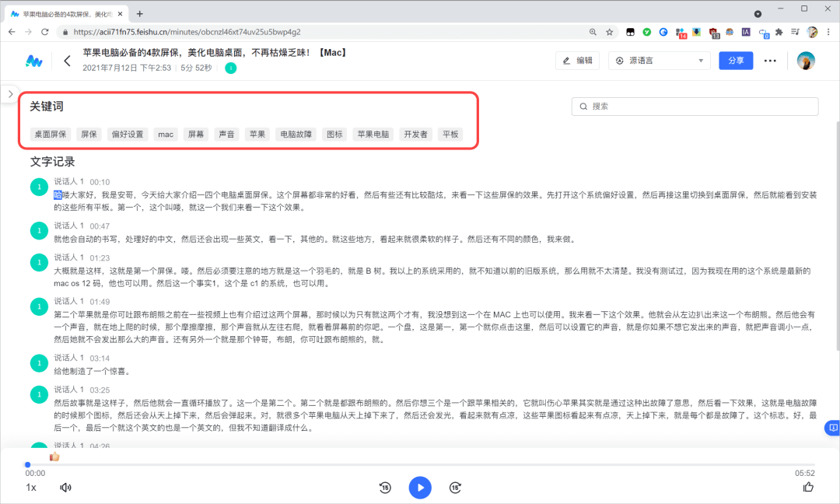Screen dimensions: 840x504
Task: Expand the left sidebar chevron
Action: (x=10, y=94)
